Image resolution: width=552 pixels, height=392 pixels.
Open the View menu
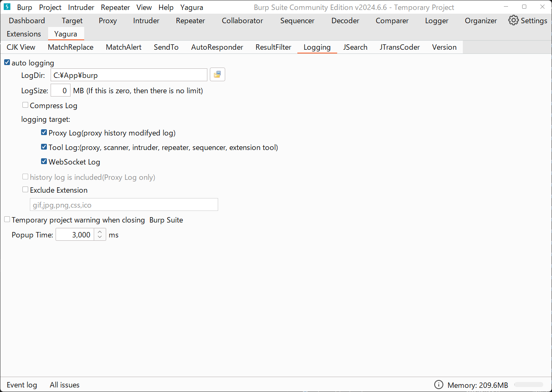[x=144, y=7]
